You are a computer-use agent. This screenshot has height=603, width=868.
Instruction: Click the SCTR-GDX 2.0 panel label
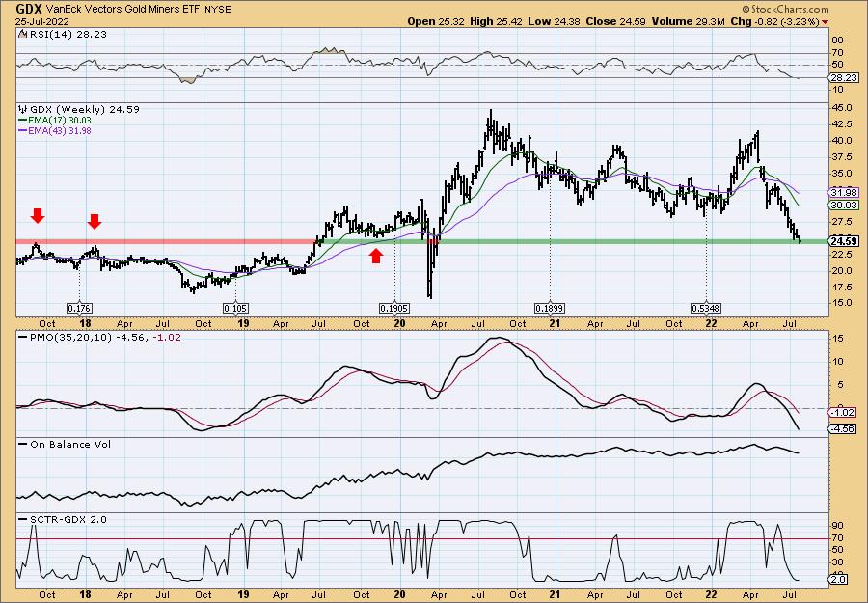click(67, 519)
